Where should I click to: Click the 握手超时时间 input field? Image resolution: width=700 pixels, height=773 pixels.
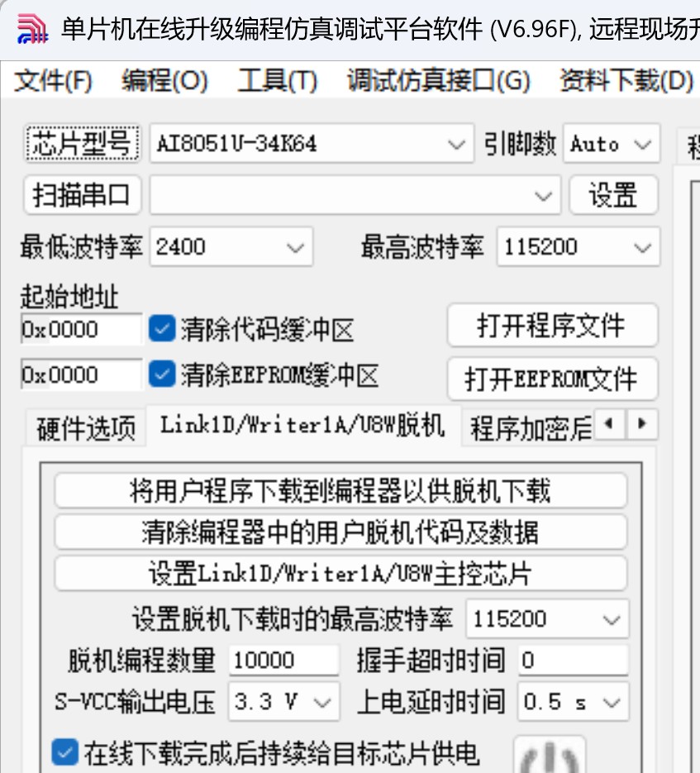pos(573,661)
